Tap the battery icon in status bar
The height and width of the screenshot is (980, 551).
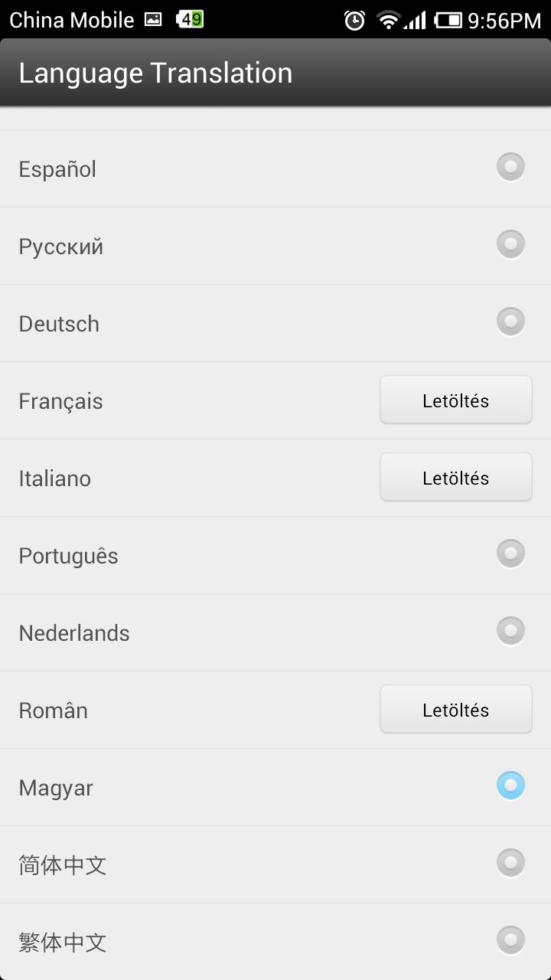click(448, 21)
